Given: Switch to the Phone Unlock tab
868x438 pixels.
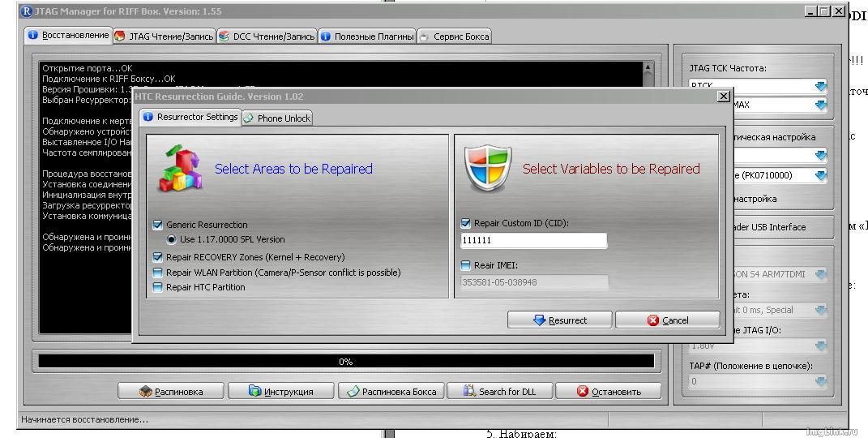Looking at the screenshot, I should coord(277,118).
